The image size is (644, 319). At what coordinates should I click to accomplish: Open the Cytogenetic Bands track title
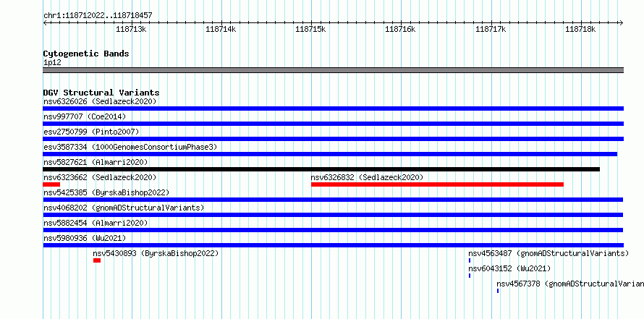point(86,54)
